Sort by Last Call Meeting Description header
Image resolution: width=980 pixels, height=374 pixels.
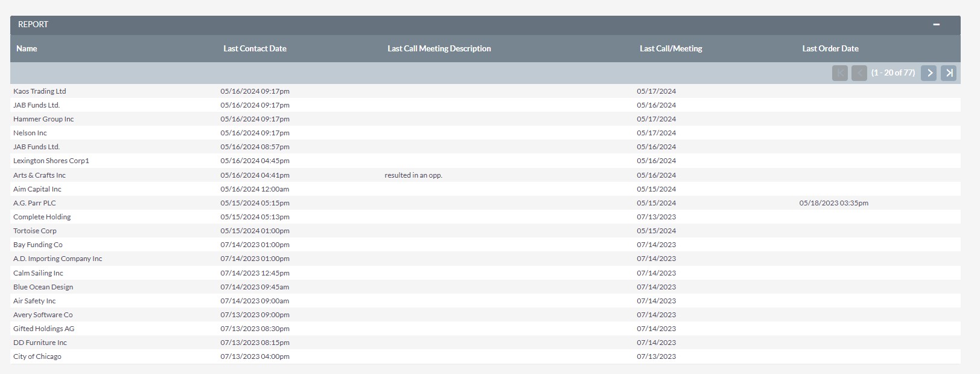[439, 48]
